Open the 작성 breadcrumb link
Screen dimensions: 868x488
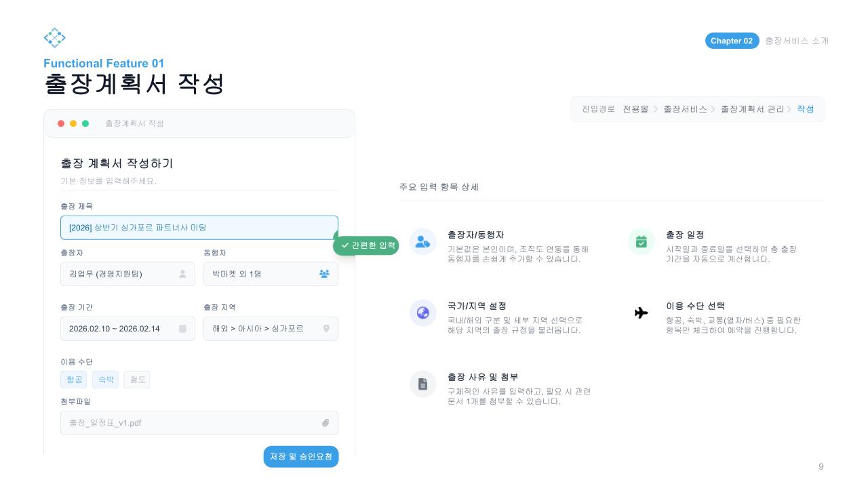[x=805, y=109]
